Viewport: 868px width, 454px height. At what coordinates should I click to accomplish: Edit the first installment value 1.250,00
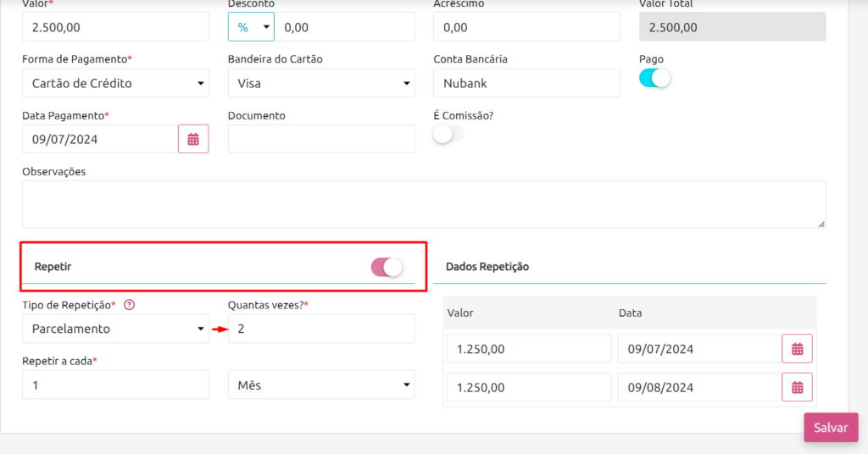[529, 349]
